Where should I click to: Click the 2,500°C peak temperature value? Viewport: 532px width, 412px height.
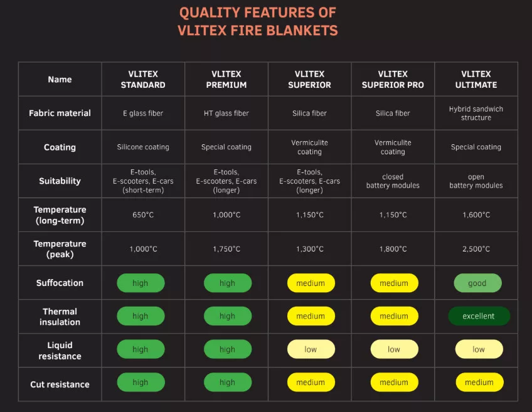point(476,249)
